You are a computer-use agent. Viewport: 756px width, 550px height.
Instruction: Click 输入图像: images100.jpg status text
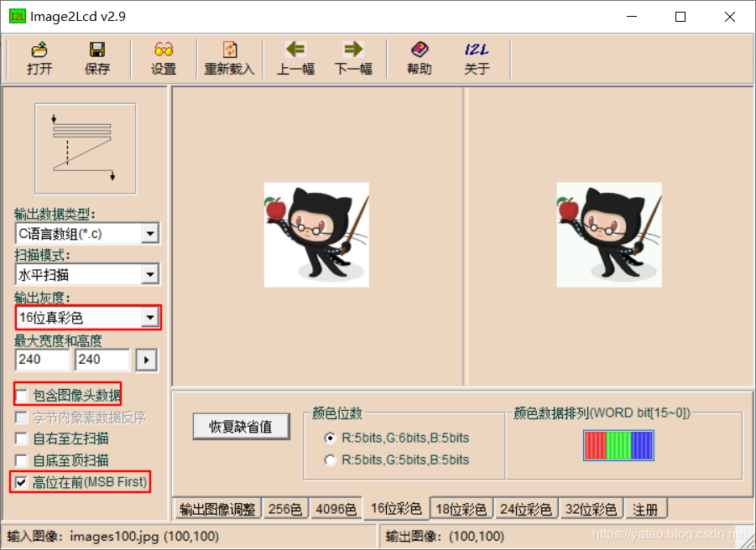click(112, 536)
